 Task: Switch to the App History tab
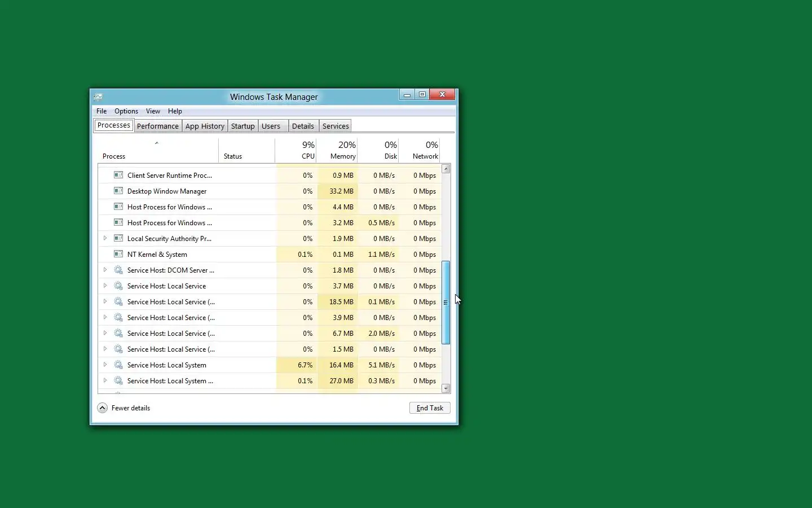(x=205, y=126)
